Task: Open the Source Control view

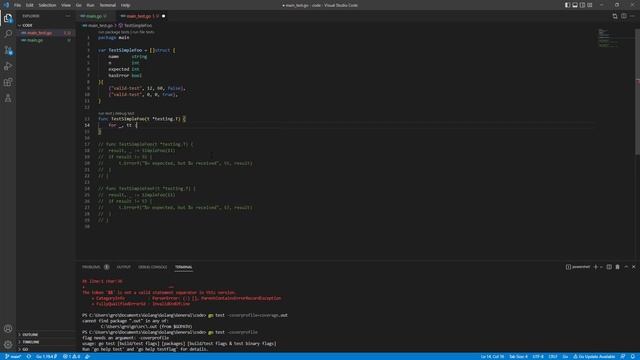Action: [x=8, y=50]
